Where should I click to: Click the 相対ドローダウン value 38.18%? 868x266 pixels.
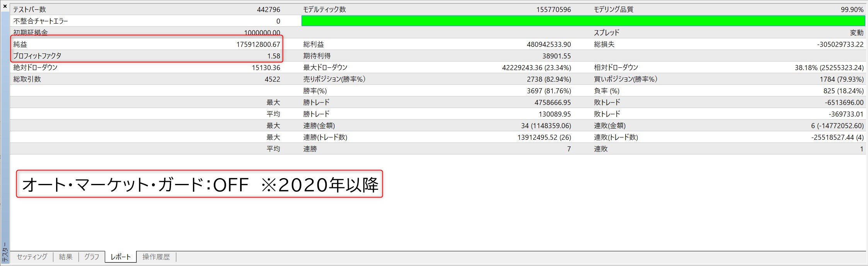coord(829,68)
